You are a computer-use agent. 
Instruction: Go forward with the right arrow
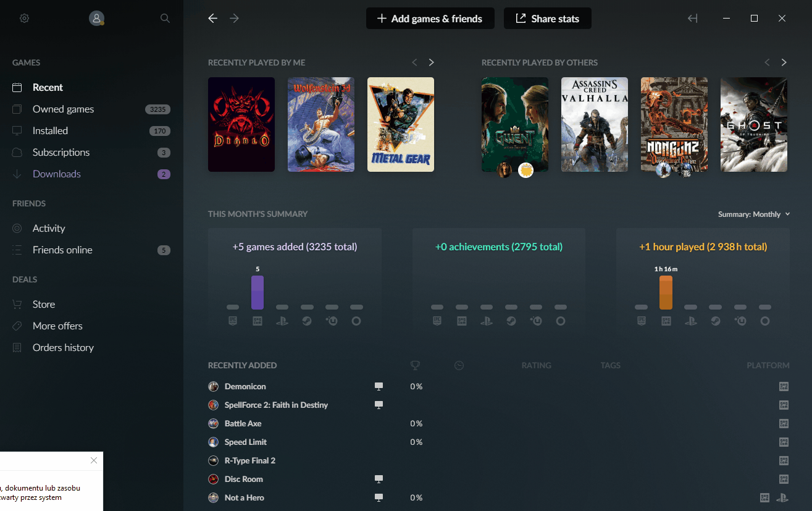click(234, 19)
